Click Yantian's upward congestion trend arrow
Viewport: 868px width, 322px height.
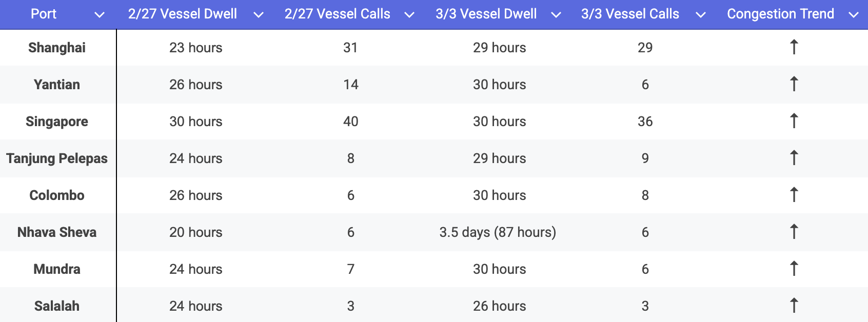794,84
